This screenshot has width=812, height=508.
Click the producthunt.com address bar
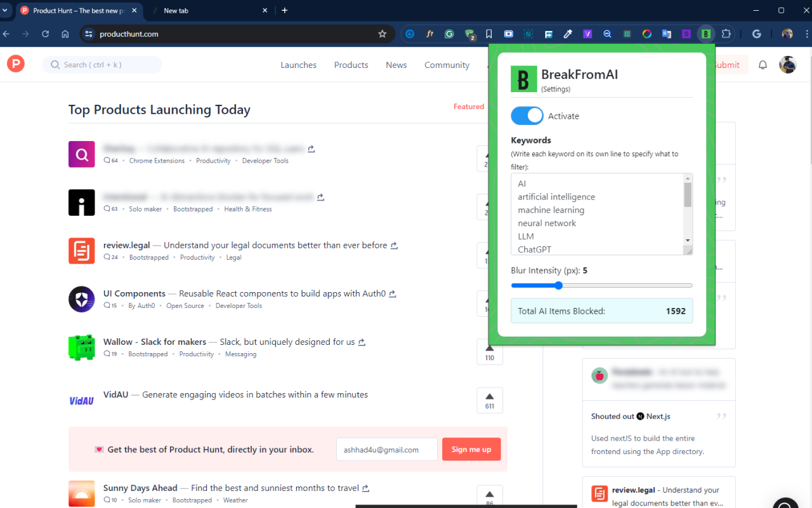pos(236,34)
